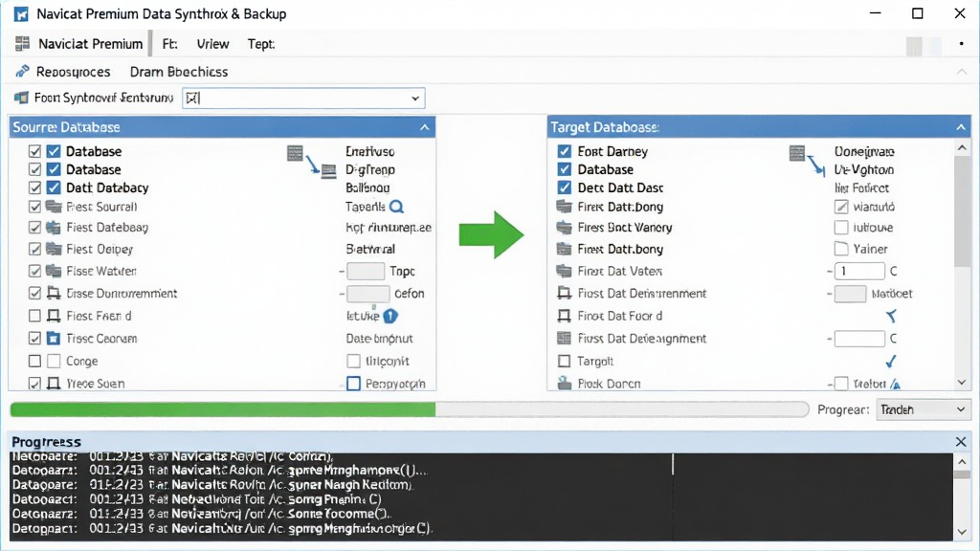The height and width of the screenshot is (551, 980).
Task: Open the Foen Syntnovef Fentsruno combo box
Action: click(303, 99)
